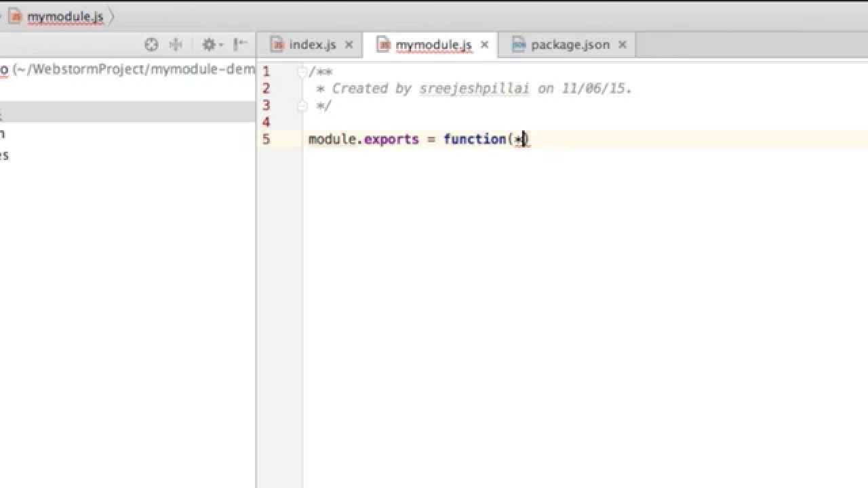Viewport: 868px width, 488px height.
Task: Click the JSON file icon on the package.json tab
Action: (519, 45)
